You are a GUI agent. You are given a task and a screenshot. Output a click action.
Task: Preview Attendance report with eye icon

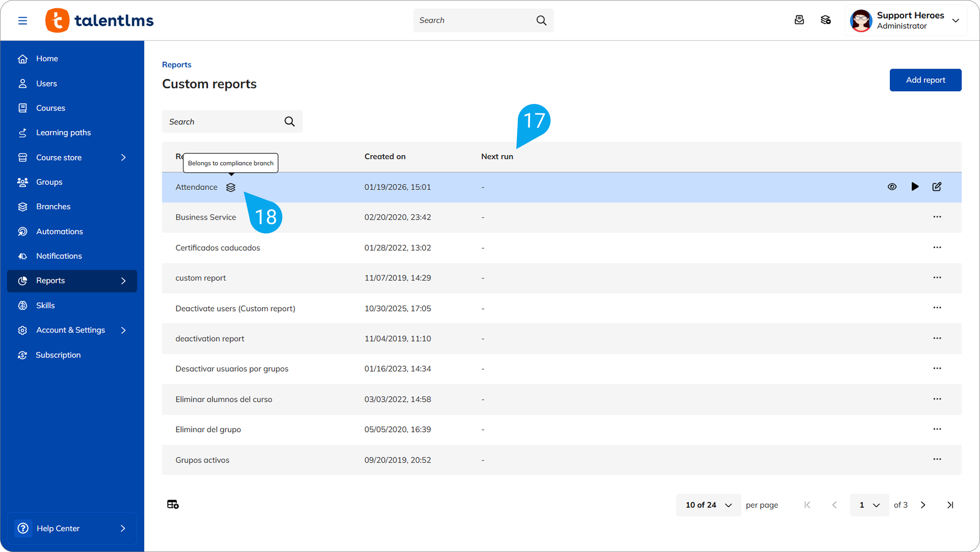[892, 187]
